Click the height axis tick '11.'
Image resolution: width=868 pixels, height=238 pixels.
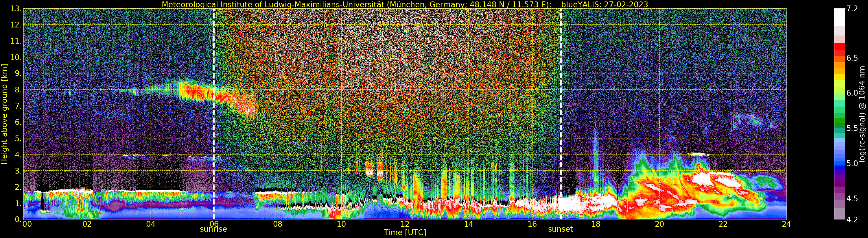pyautogui.click(x=16, y=41)
